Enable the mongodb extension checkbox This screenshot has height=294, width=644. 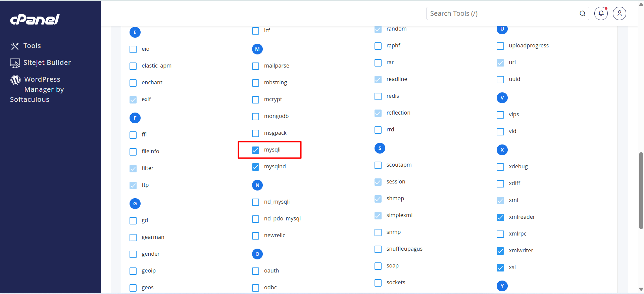click(x=256, y=116)
